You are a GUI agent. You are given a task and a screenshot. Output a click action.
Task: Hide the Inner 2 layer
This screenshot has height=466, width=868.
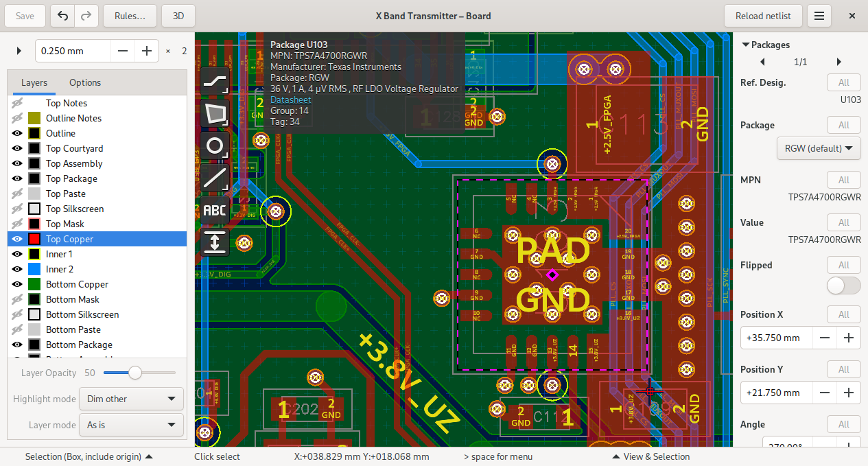click(18, 269)
